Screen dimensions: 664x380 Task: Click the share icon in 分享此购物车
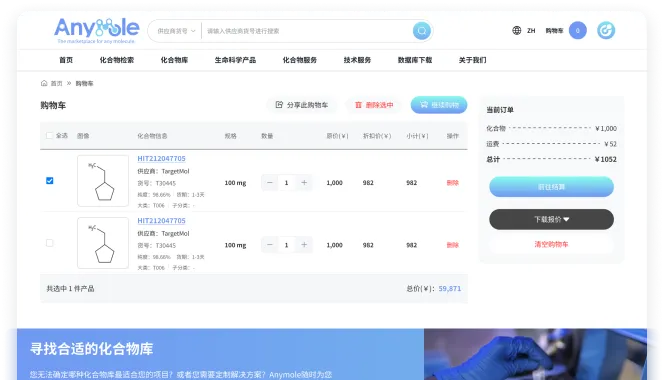(279, 105)
